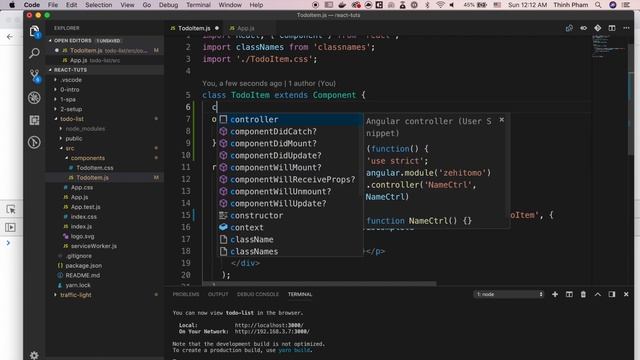Viewport: 640px width, 360px height.
Task: Close the Angular controller snippet details
Action: click(x=502, y=120)
